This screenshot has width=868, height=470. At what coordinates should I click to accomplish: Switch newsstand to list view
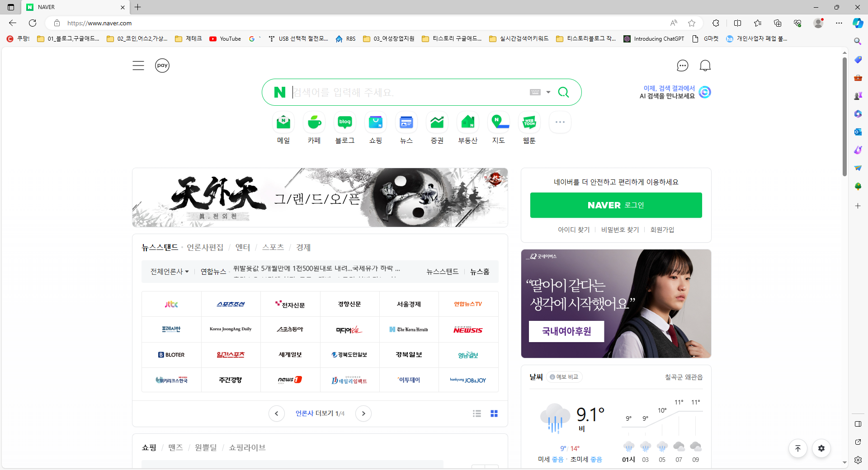coord(476,414)
